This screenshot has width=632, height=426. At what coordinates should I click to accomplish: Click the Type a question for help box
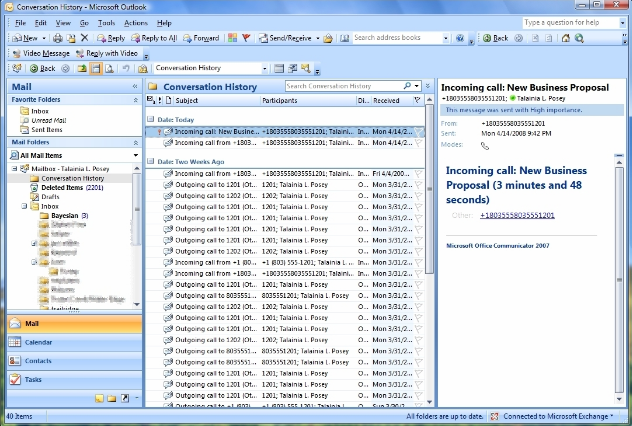571,23
